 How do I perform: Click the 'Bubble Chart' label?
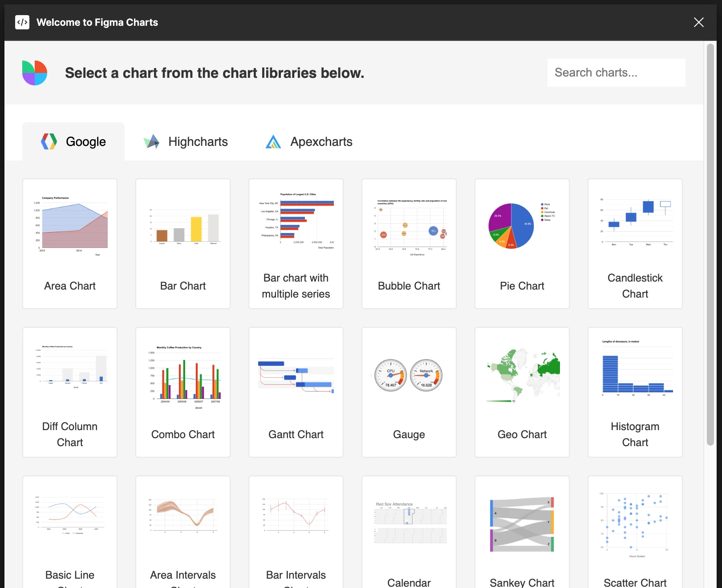[x=409, y=286]
